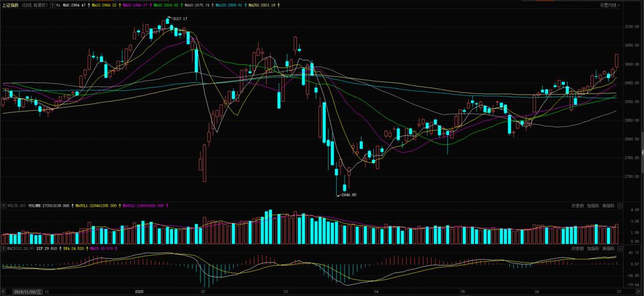Click the 05 month marker on timeline

click(x=462, y=291)
